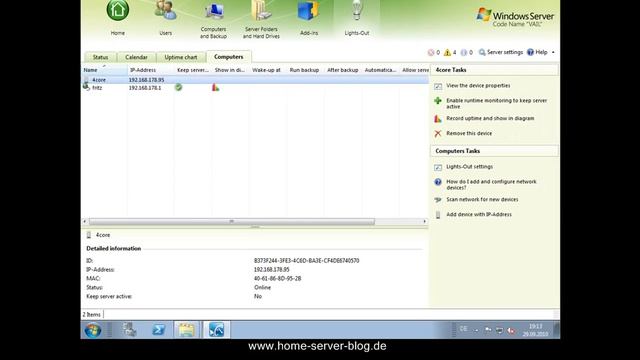Click the horizontal scrollbar left arrow
This screenshot has height=360, width=640.
pos(85,222)
